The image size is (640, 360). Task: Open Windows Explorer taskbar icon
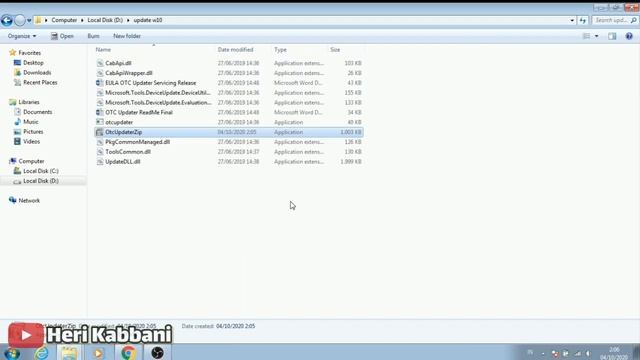tap(69, 353)
